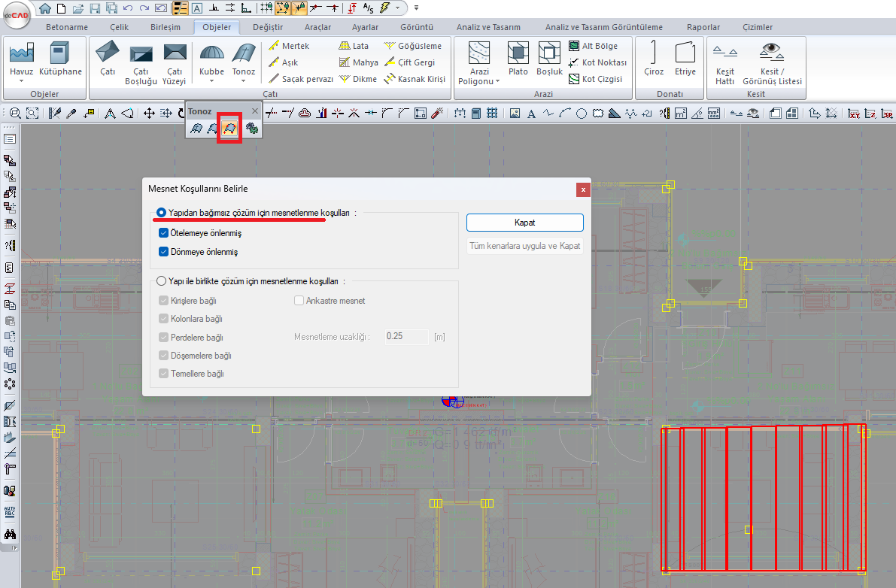The height and width of the screenshot is (588, 896).
Task: Open the Kütüphane library tool
Action: pyautogui.click(x=60, y=59)
